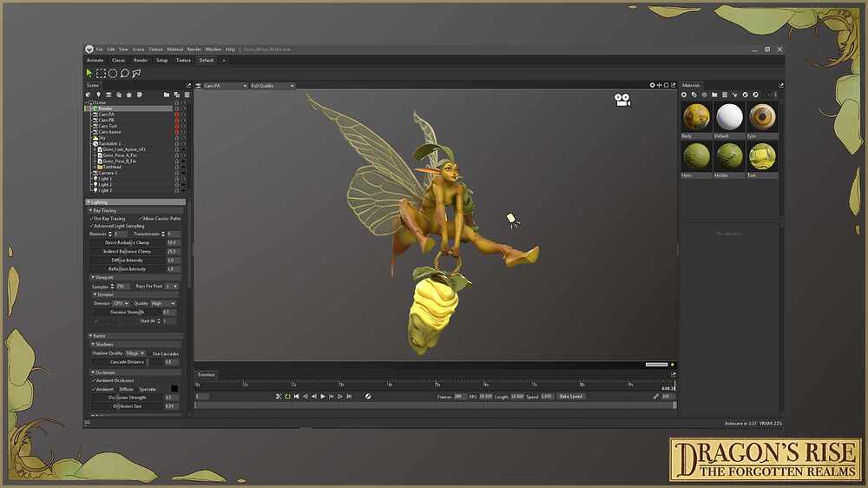This screenshot has height=488, width=868.
Task: Click the Marmoset logo icon in title bar
Action: pyautogui.click(x=89, y=49)
